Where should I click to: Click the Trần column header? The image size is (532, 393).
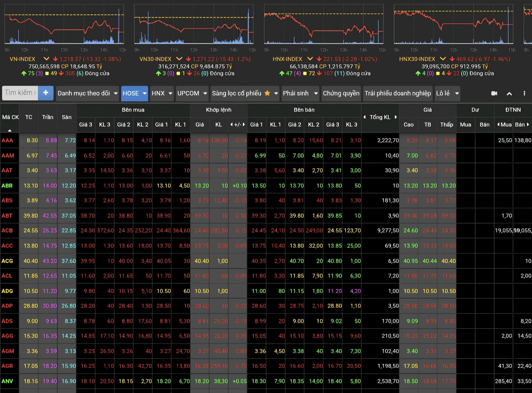pyautogui.click(x=48, y=117)
